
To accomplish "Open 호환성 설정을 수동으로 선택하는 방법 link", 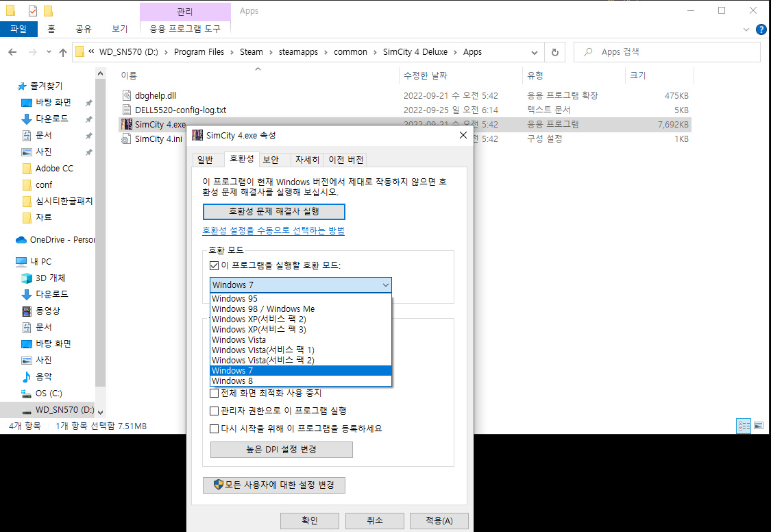I will pos(273,230).
